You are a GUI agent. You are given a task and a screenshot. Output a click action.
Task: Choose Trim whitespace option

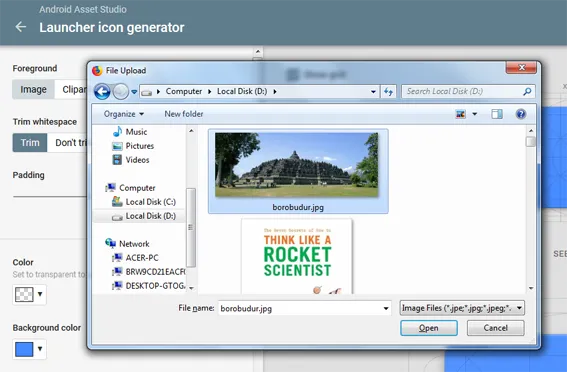(30, 142)
